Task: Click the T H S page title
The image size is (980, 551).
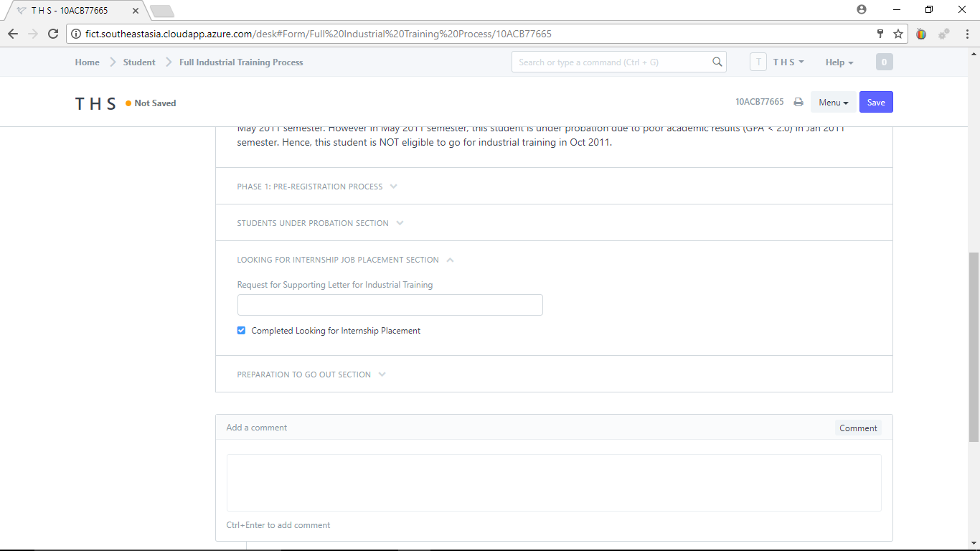Action: click(95, 103)
